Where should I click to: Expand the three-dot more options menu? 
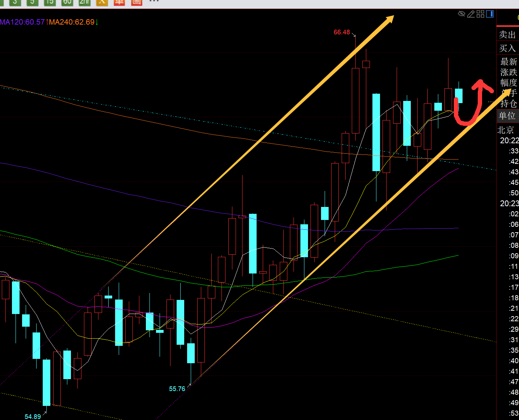[154, 1]
